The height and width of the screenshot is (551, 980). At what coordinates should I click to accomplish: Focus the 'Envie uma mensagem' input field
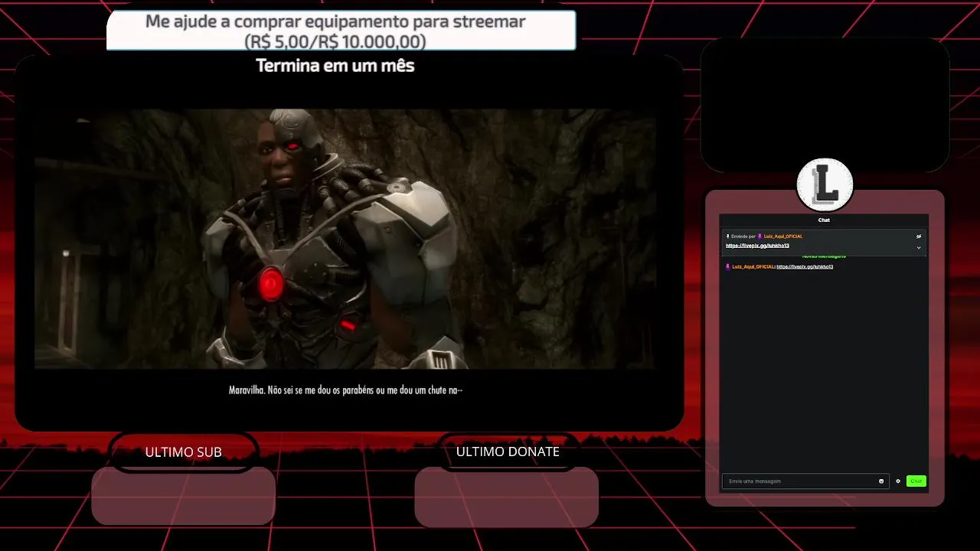805,481
